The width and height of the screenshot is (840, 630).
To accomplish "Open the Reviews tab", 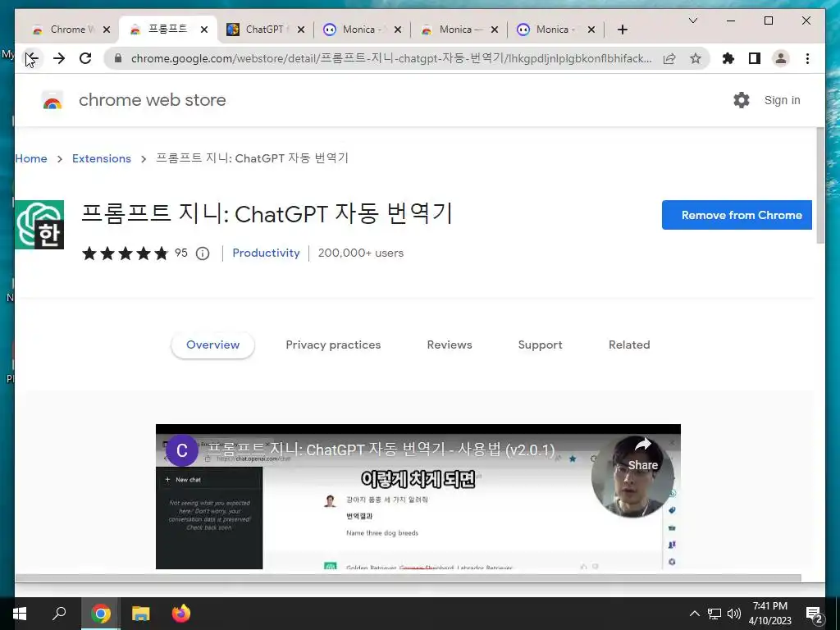I will [x=450, y=345].
